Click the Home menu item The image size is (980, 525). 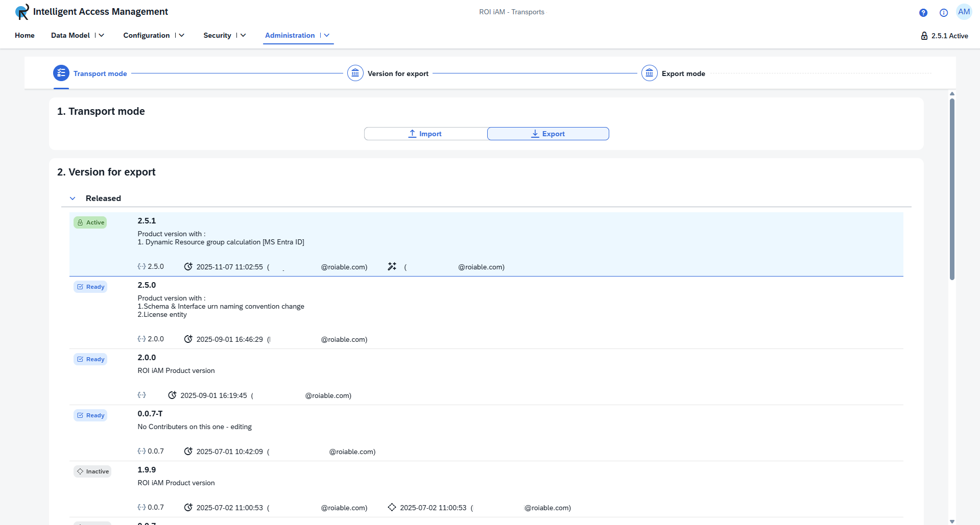(x=25, y=35)
